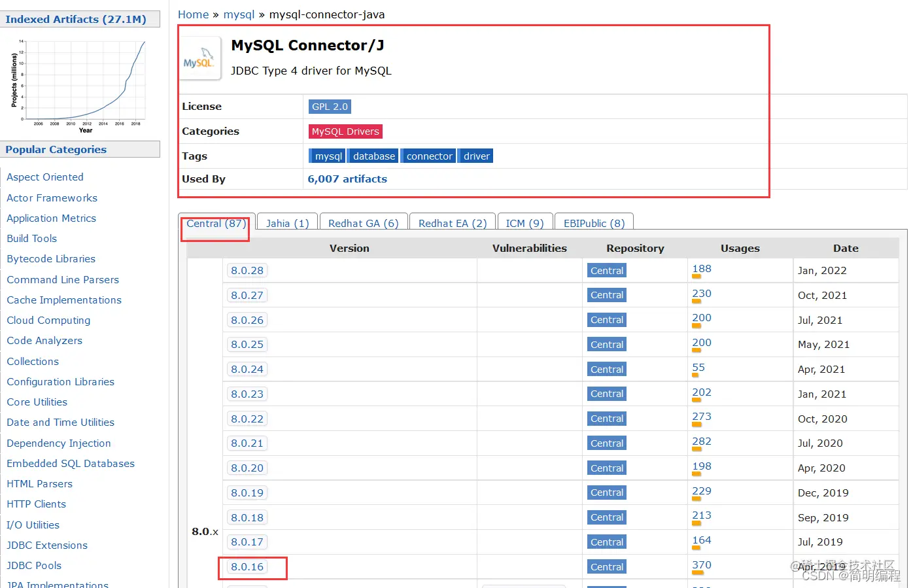Viewport: 911px width, 588px height.
Task: Open the Aspect Oriented category
Action: click(45, 177)
